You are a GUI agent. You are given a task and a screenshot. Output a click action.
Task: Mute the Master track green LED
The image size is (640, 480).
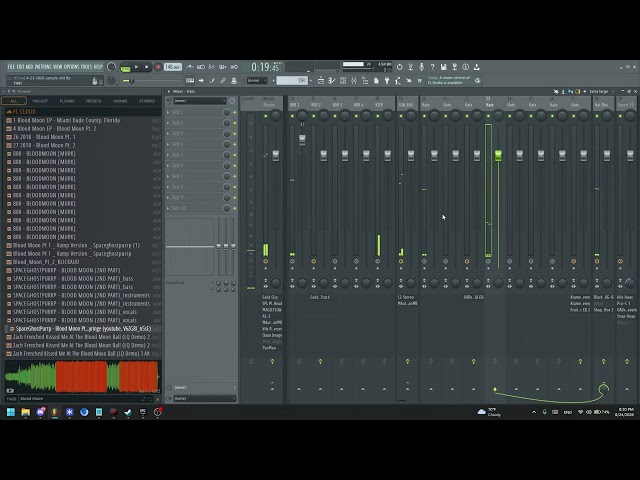pos(265,116)
